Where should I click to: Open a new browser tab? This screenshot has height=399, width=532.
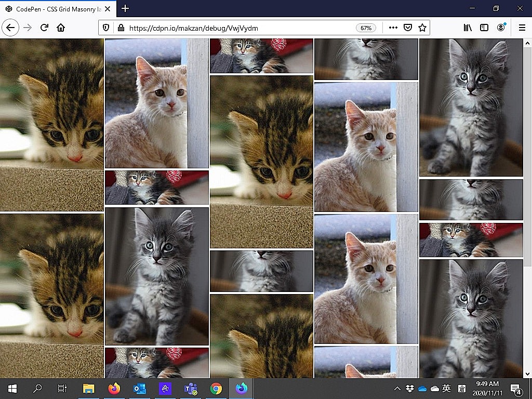(x=125, y=9)
